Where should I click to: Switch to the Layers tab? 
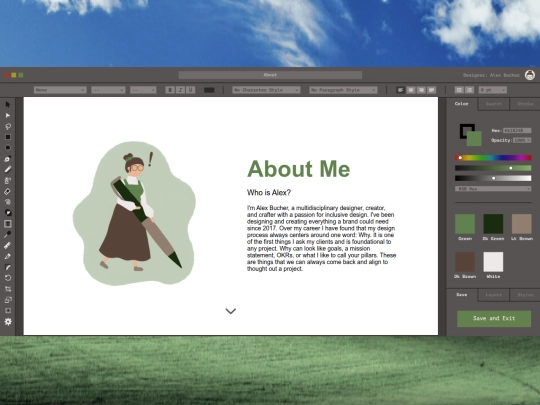pos(494,295)
